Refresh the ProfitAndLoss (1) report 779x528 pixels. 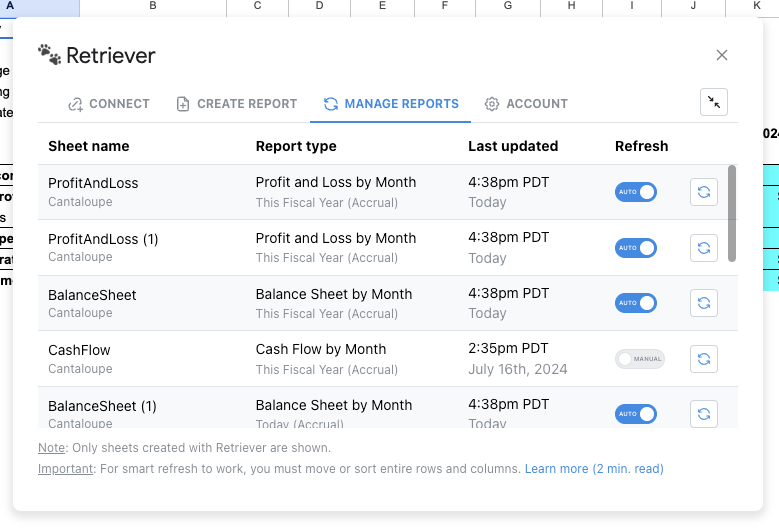click(x=704, y=247)
